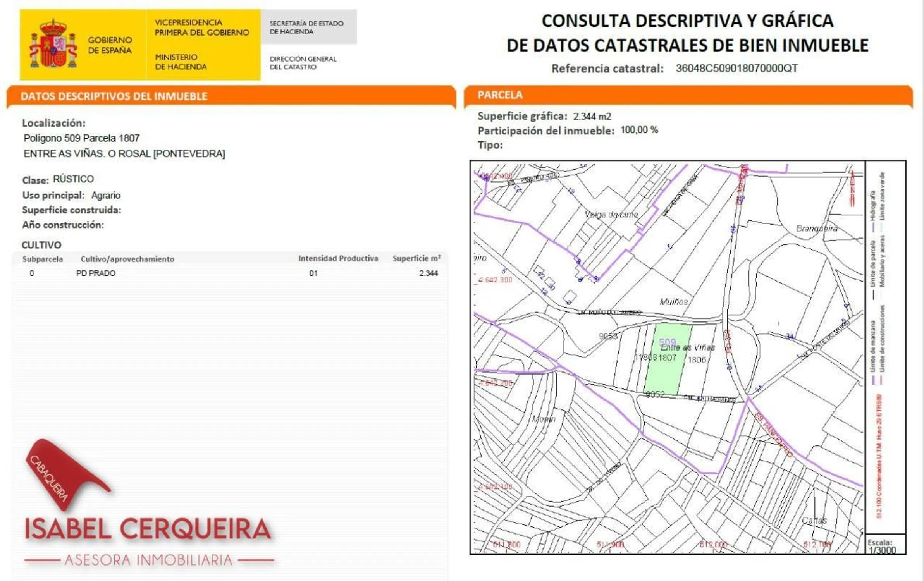
Task: Select the Parcela orange header tab
Action: 500,95
